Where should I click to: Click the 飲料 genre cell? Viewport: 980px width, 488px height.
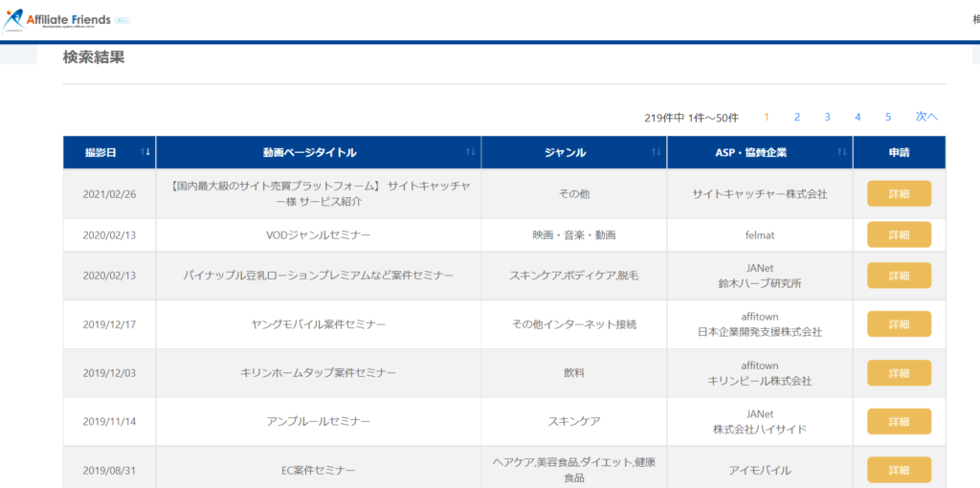(574, 373)
